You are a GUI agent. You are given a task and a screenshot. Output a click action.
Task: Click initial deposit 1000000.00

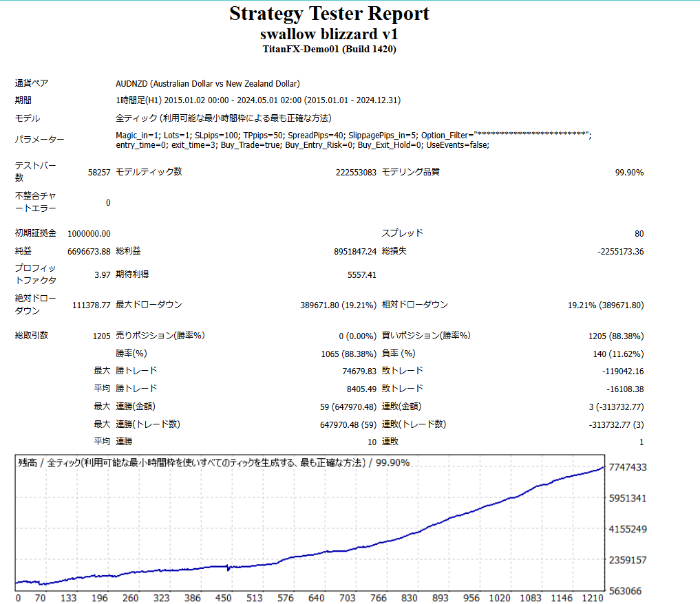(x=89, y=234)
